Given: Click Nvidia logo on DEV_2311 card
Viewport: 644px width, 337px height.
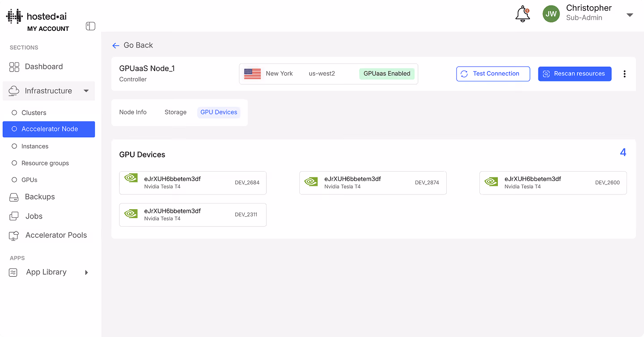Looking at the screenshot, I should [x=131, y=214].
